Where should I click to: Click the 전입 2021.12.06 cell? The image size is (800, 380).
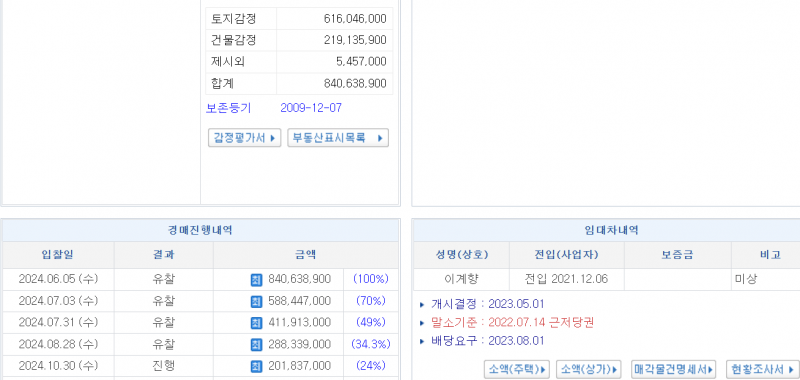click(566, 280)
